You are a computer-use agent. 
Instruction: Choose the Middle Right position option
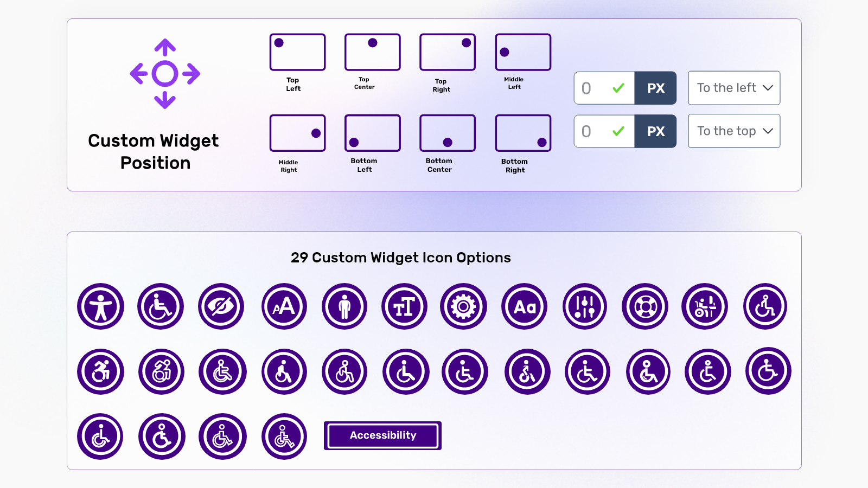point(297,133)
